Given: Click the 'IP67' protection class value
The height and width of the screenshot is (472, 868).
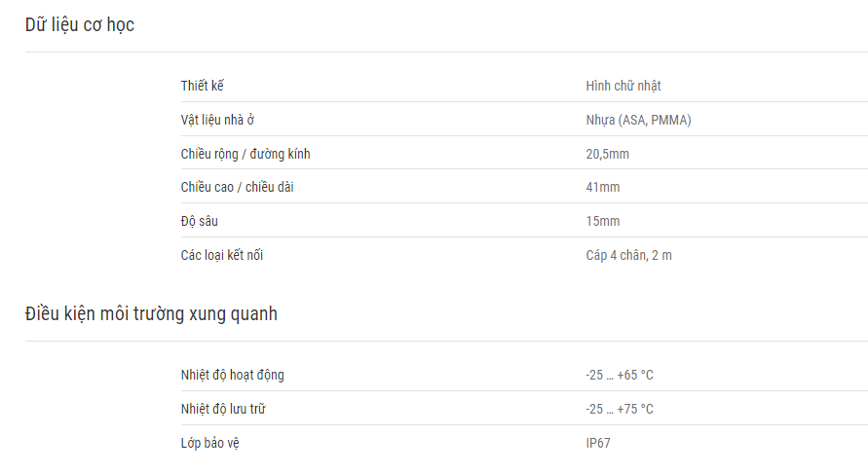Looking at the screenshot, I should pyautogui.click(x=598, y=443).
